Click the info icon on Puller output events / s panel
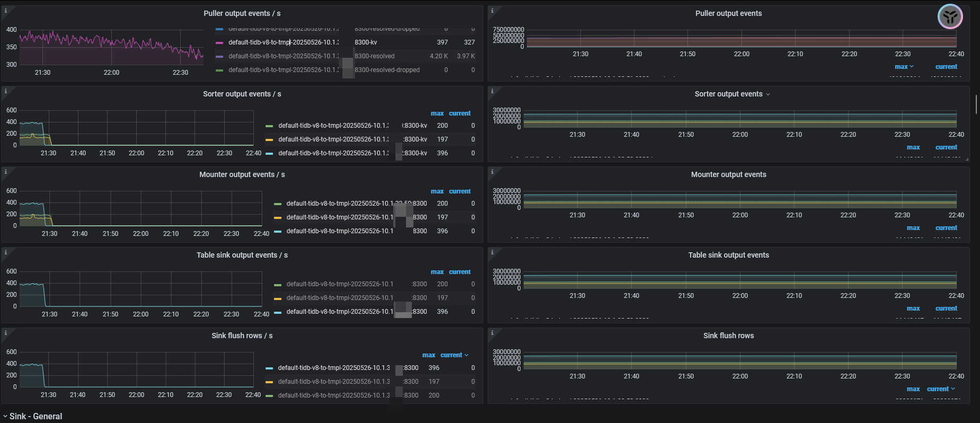Image resolution: width=980 pixels, height=423 pixels. (x=6, y=11)
